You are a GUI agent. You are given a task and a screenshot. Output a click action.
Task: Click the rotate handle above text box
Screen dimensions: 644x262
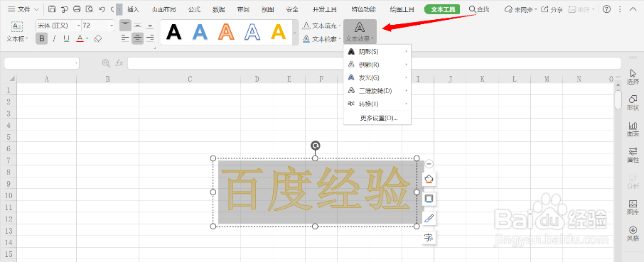(315, 145)
